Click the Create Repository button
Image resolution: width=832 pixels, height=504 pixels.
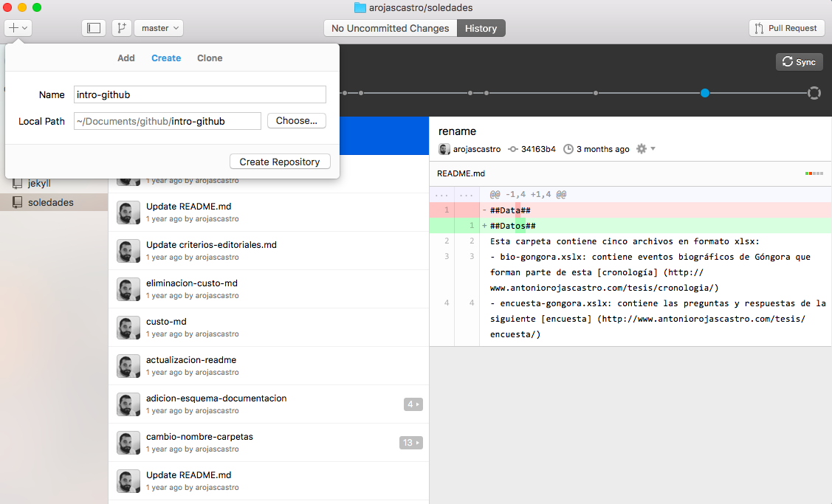coord(280,162)
